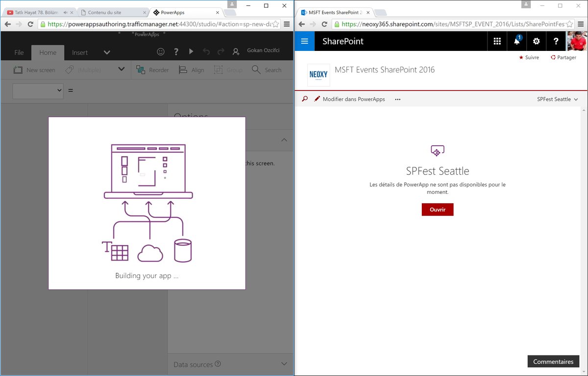The height and width of the screenshot is (376, 588).
Task: Click the Commentaires button
Action: pyautogui.click(x=553, y=361)
